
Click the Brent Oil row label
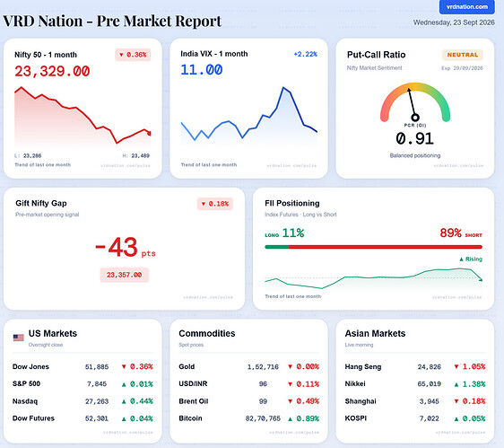coord(194,401)
